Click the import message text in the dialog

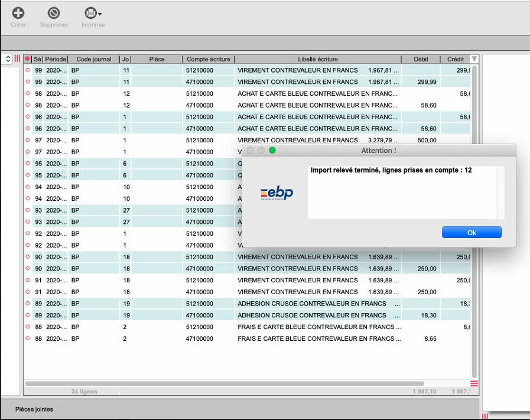391,170
